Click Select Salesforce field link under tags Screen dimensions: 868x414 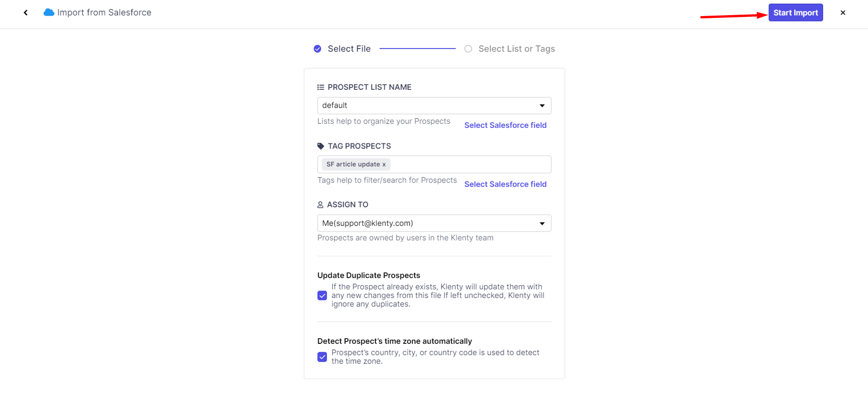505,184
